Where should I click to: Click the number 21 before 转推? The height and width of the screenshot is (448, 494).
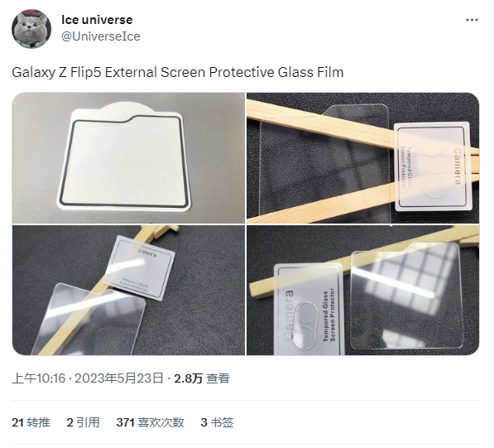pos(17,422)
